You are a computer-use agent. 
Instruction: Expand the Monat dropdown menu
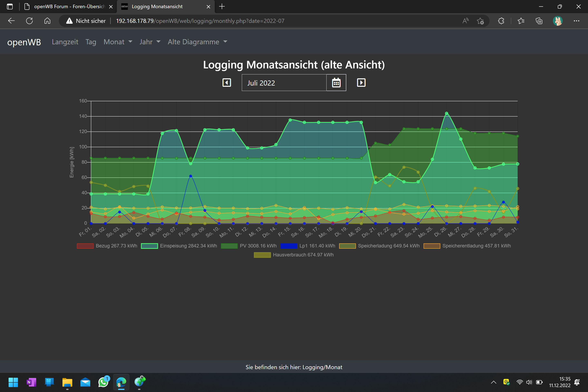click(x=118, y=42)
